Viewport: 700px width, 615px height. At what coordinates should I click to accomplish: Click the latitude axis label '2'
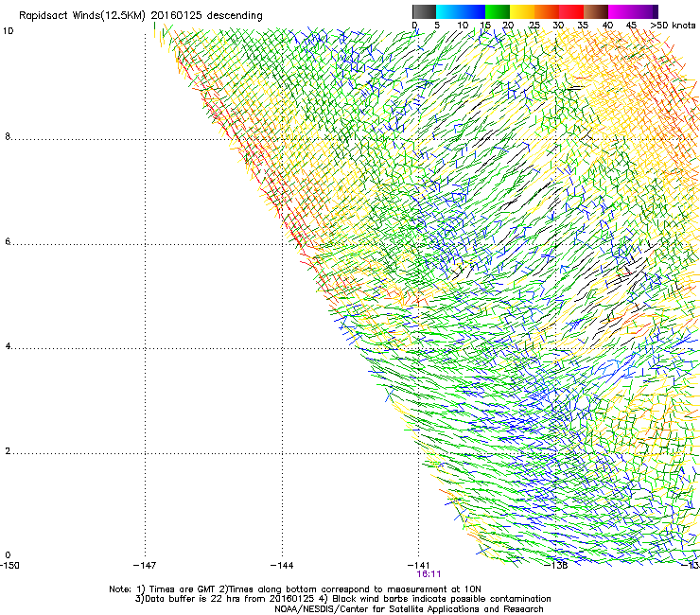point(8,451)
